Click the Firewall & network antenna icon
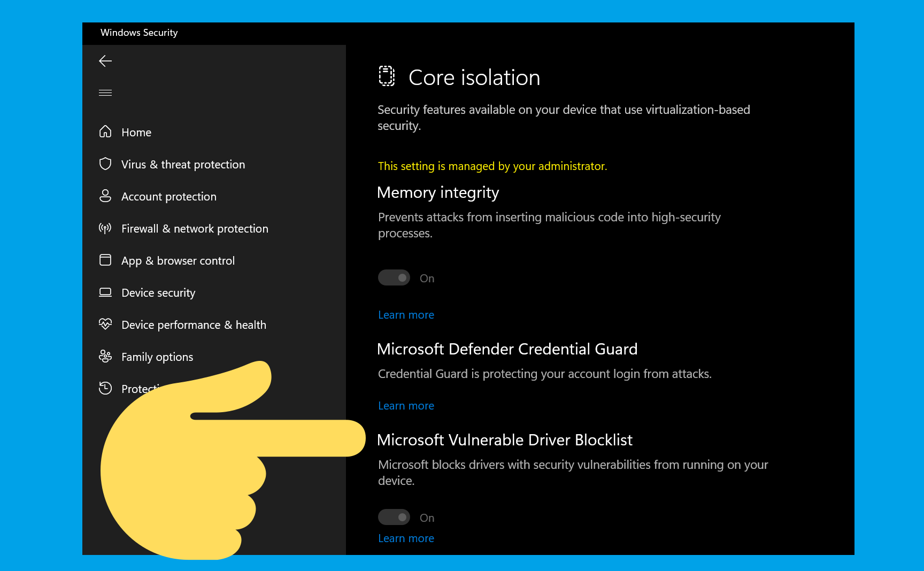Image resolution: width=924 pixels, height=571 pixels. point(105,228)
